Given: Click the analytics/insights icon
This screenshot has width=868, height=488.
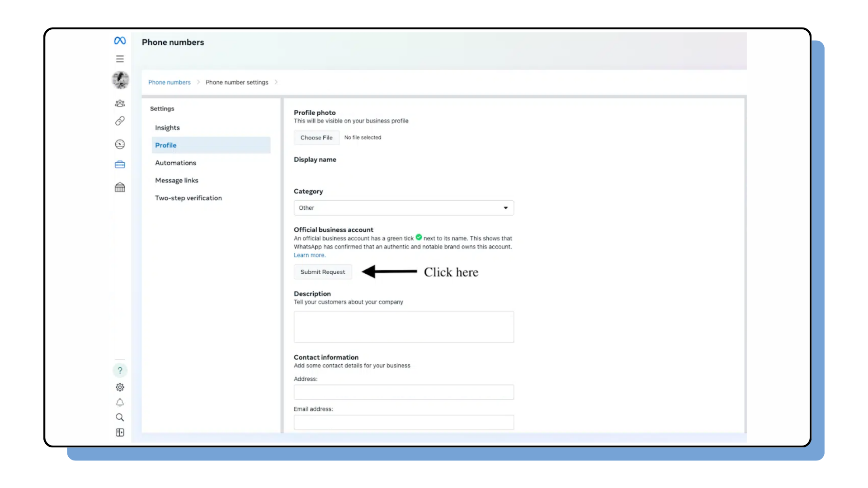Looking at the screenshot, I should (x=120, y=144).
